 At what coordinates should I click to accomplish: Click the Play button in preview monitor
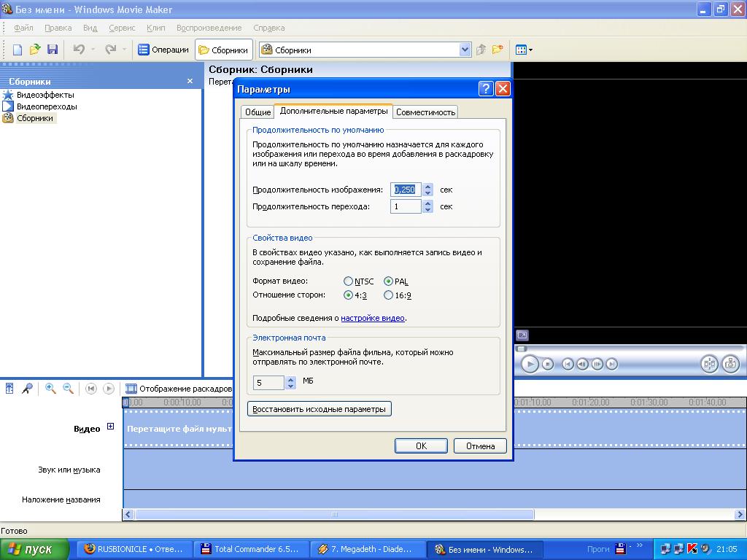(x=530, y=365)
